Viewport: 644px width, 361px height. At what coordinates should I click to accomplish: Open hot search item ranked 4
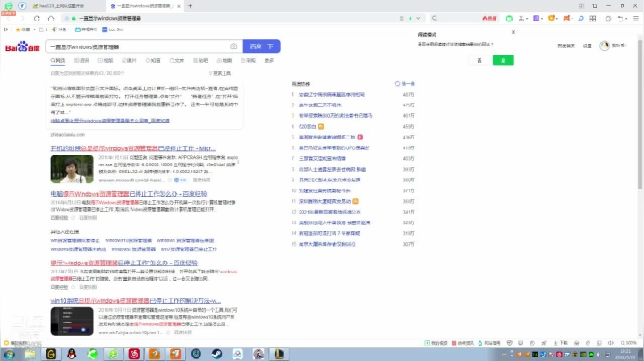click(x=307, y=126)
